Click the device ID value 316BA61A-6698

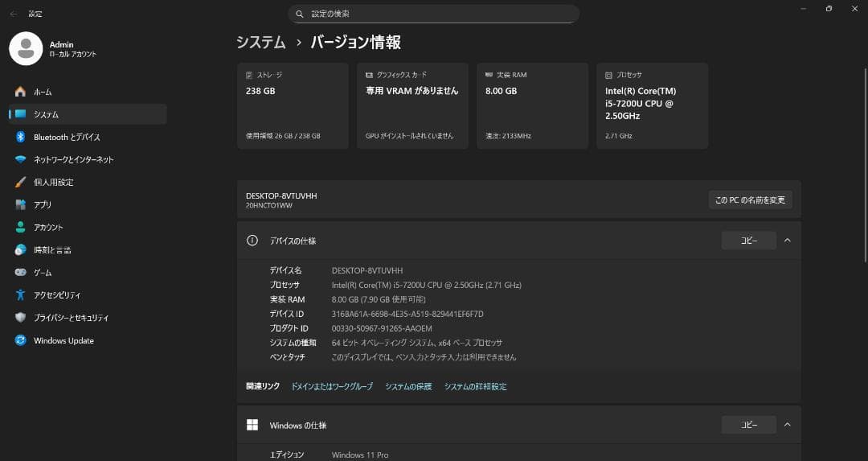click(x=407, y=314)
